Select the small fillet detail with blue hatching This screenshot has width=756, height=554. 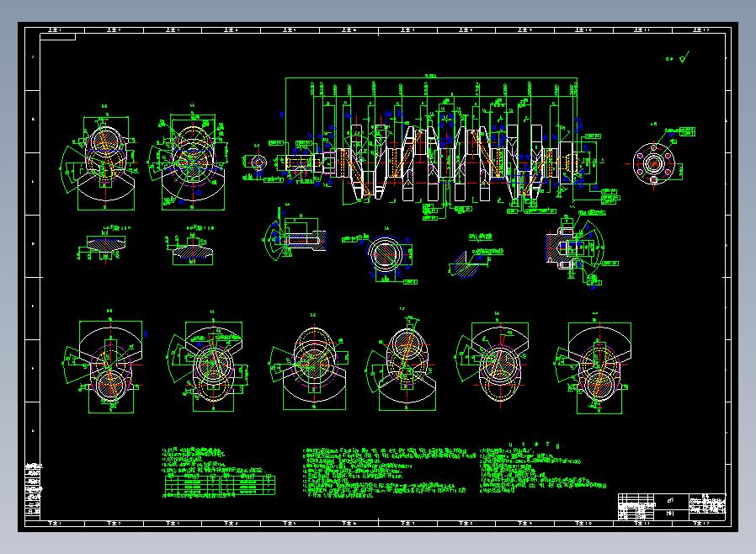[x=475, y=257]
